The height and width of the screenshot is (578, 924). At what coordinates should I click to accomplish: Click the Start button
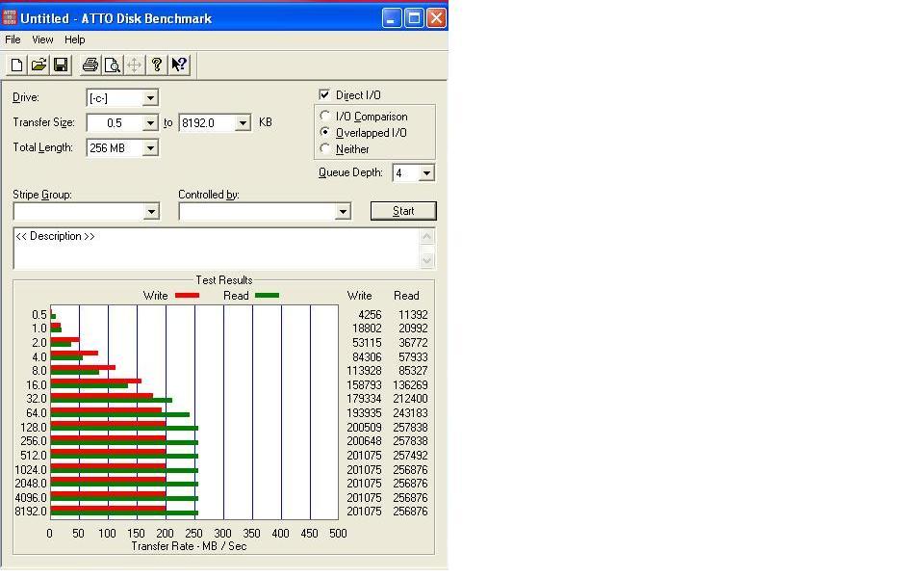(403, 211)
